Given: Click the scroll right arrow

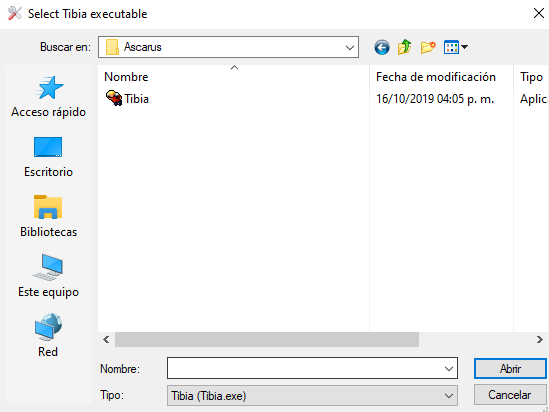Looking at the screenshot, I should pyautogui.click(x=539, y=339).
